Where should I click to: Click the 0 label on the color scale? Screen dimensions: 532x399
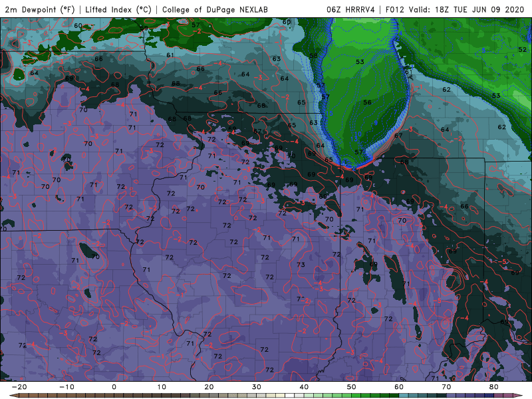pyautogui.click(x=114, y=387)
